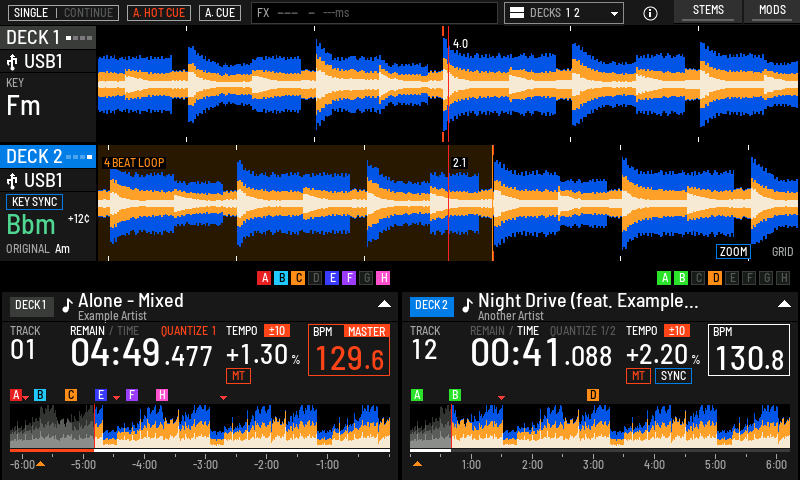Open the MODS tab
This screenshot has height=480, width=800.
(772, 11)
